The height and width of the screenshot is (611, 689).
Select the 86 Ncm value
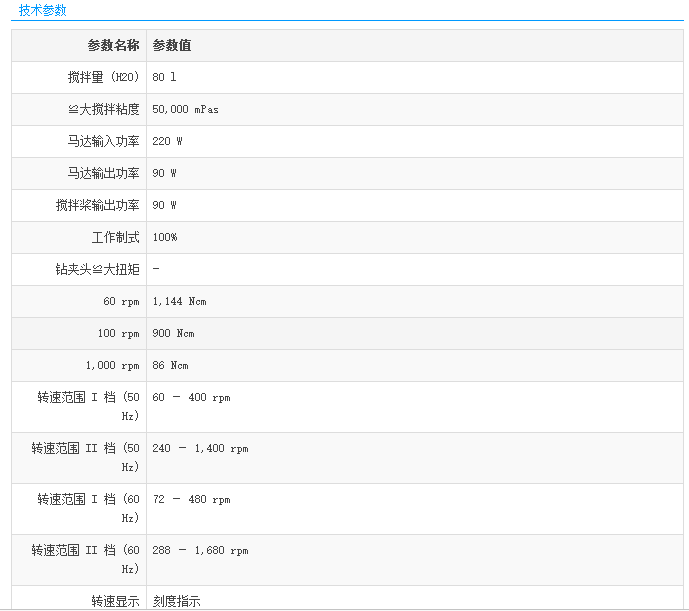click(x=170, y=365)
